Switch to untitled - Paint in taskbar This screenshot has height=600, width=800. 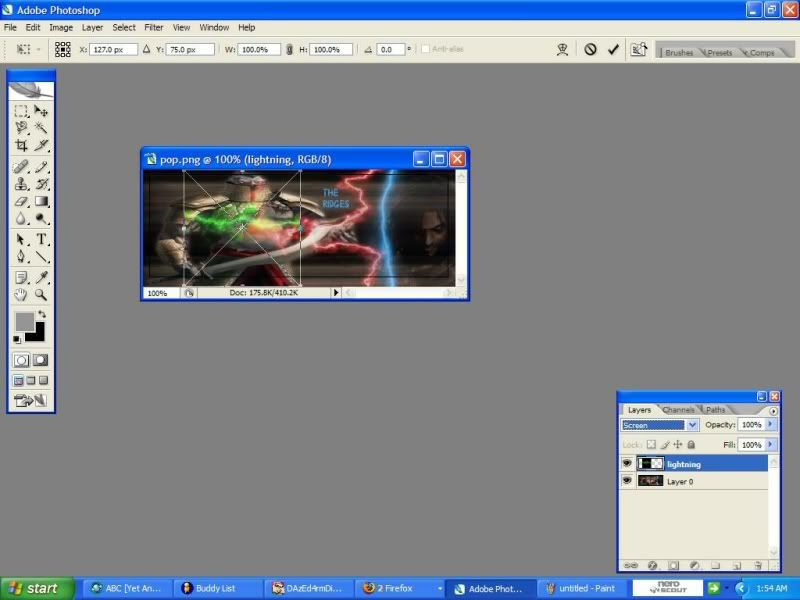[x=580, y=588]
